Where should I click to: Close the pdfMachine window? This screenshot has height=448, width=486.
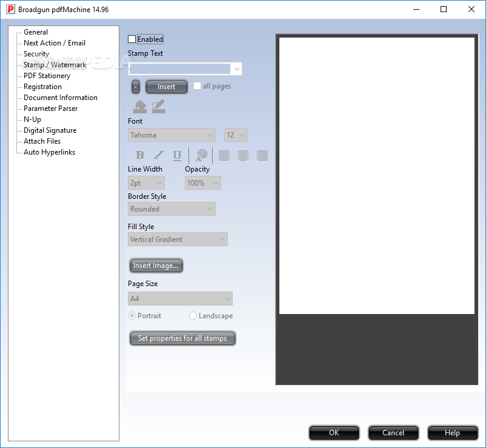471,9
